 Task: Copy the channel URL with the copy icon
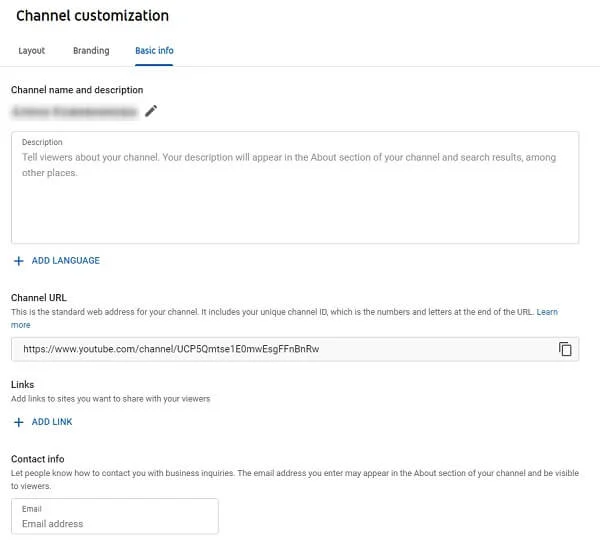point(565,349)
